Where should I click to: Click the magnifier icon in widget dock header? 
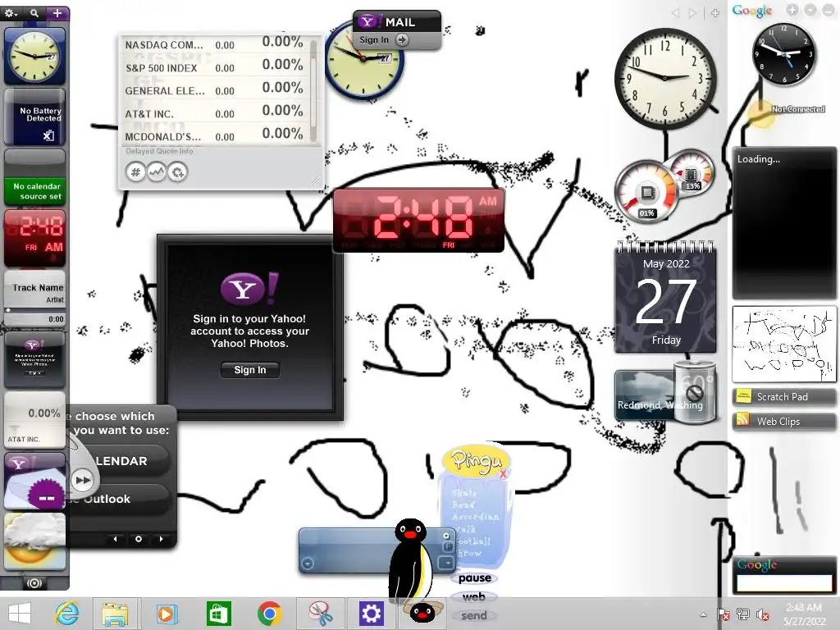[x=34, y=13]
